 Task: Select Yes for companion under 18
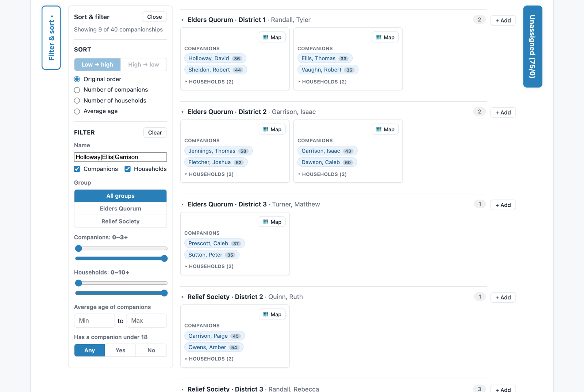[120, 350]
